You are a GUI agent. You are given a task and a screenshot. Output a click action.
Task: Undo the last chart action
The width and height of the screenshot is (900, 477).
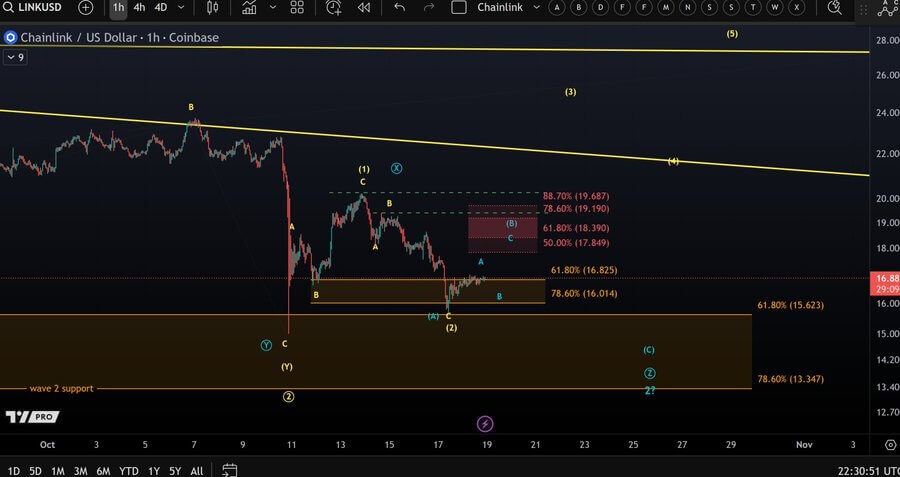tap(400, 8)
